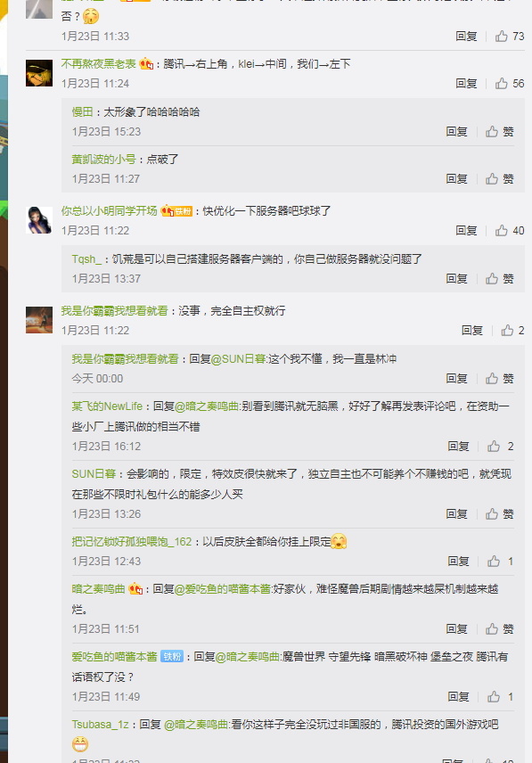Open avatar of 不再熬夜黑老表
The height and width of the screenshot is (763, 532).
click(x=39, y=73)
